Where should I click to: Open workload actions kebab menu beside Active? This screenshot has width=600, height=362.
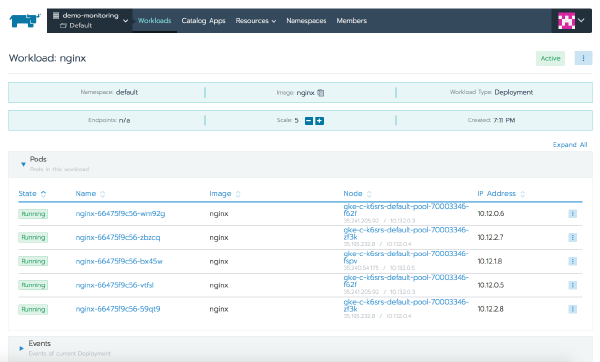point(583,58)
